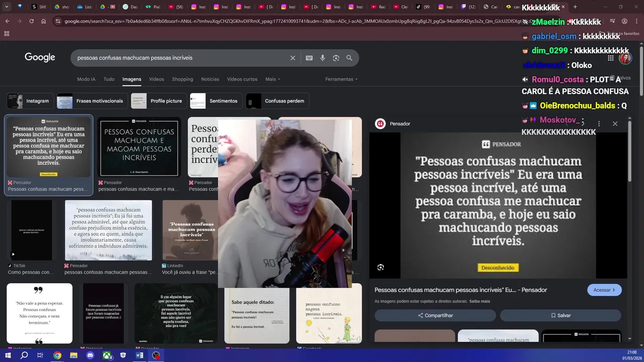Filter images by Confusas perdem chip
The width and height of the screenshot is (644, 362).
(x=277, y=101)
